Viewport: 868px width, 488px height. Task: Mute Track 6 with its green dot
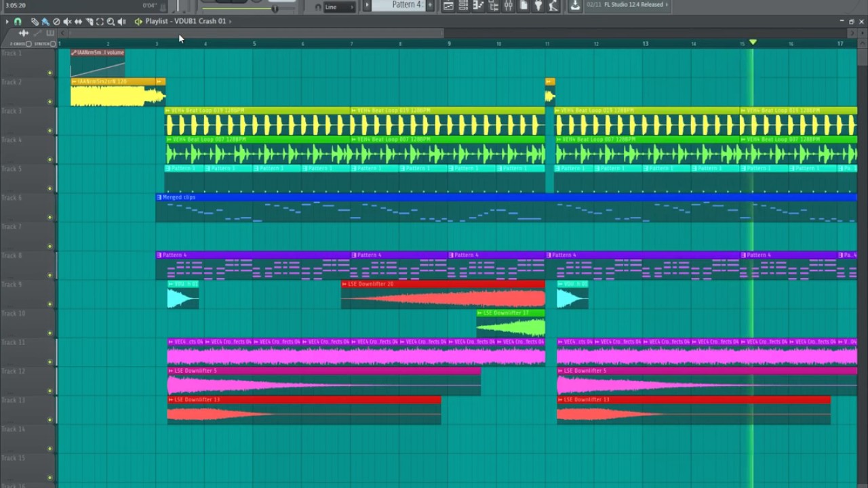click(x=50, y=218)
